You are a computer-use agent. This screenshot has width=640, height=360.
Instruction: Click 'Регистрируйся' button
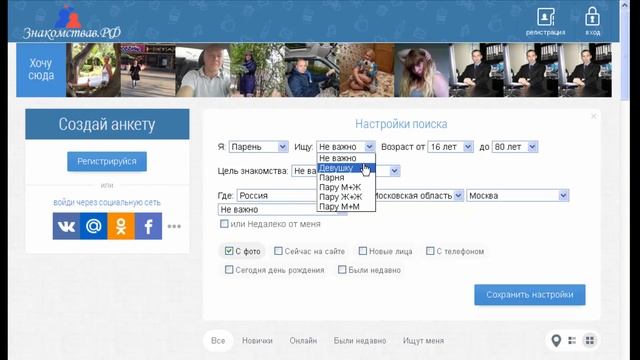tap(107, 162)
